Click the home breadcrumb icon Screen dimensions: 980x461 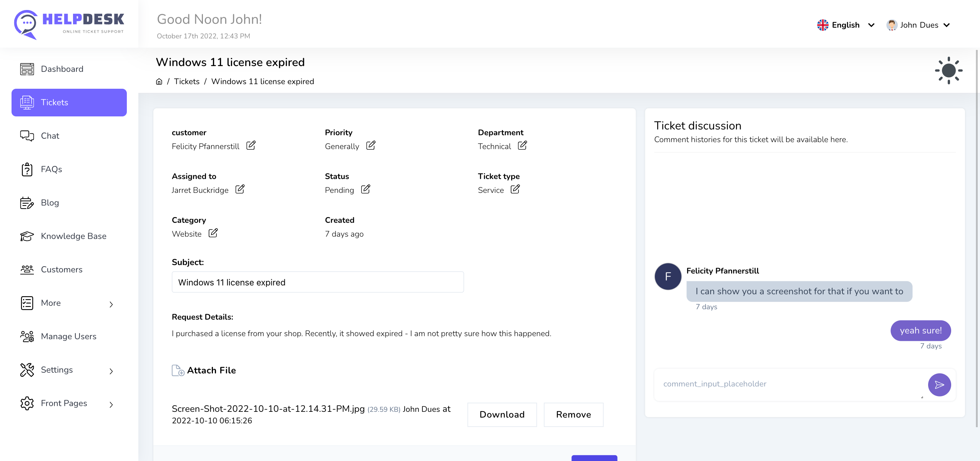pos(159,81)
